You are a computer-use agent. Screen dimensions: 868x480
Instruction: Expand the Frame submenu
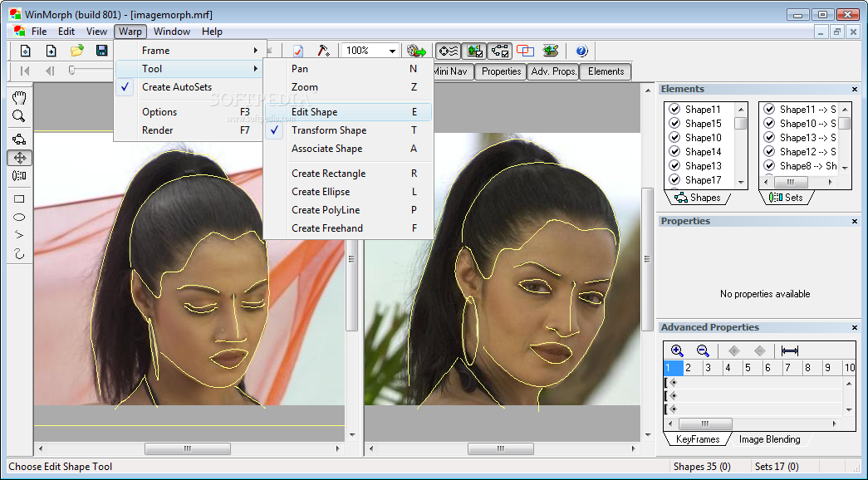pyautogui.click(x=190, y=51)
